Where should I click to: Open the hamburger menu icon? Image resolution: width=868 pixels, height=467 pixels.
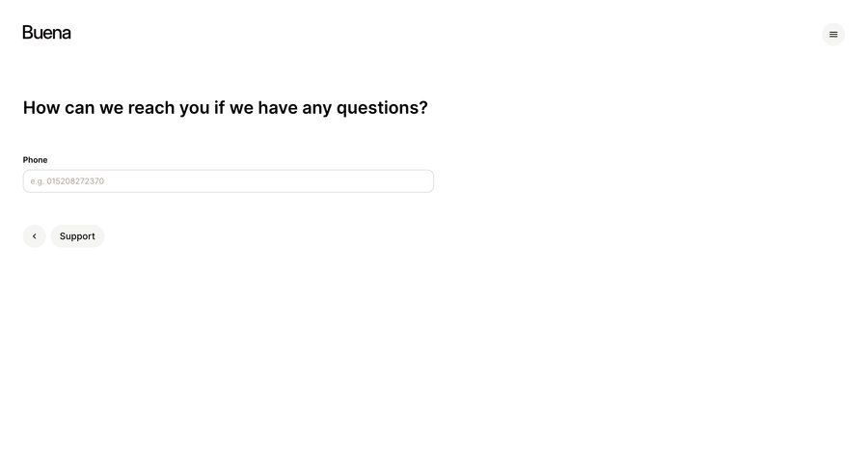click(832, 35)
